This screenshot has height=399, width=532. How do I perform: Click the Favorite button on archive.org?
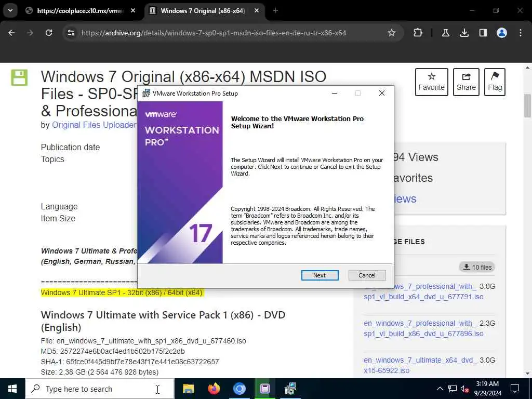[x=431, y=82]
